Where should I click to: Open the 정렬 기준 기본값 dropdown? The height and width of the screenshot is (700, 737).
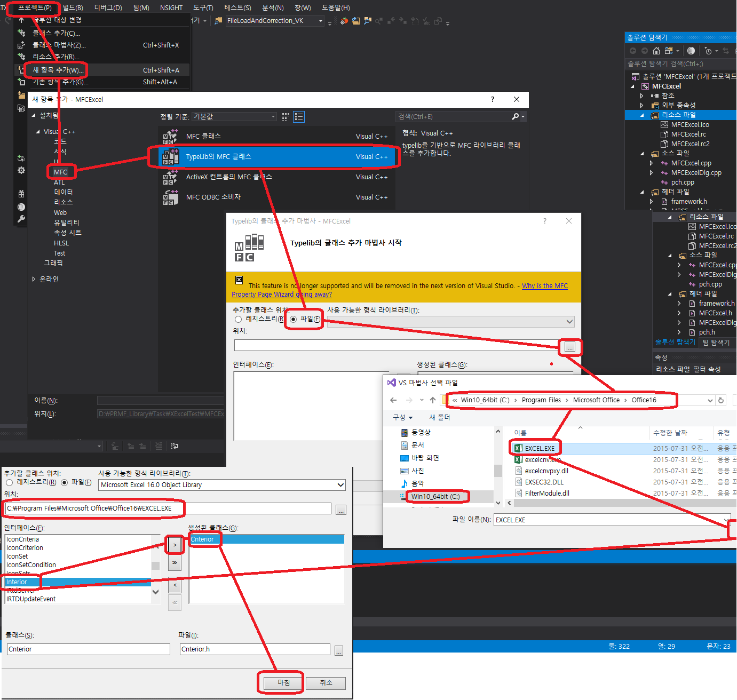coord(234,116)
